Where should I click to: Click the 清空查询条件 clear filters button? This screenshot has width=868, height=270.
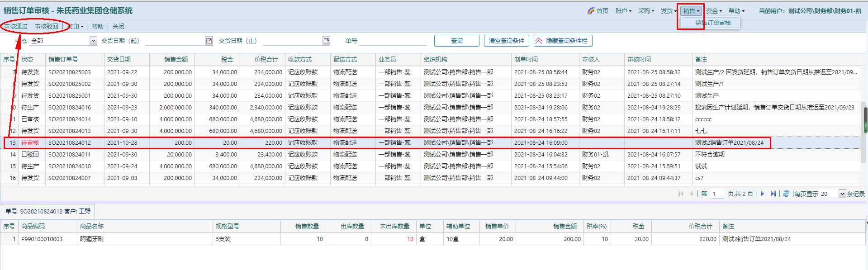[x=506, y=41]
